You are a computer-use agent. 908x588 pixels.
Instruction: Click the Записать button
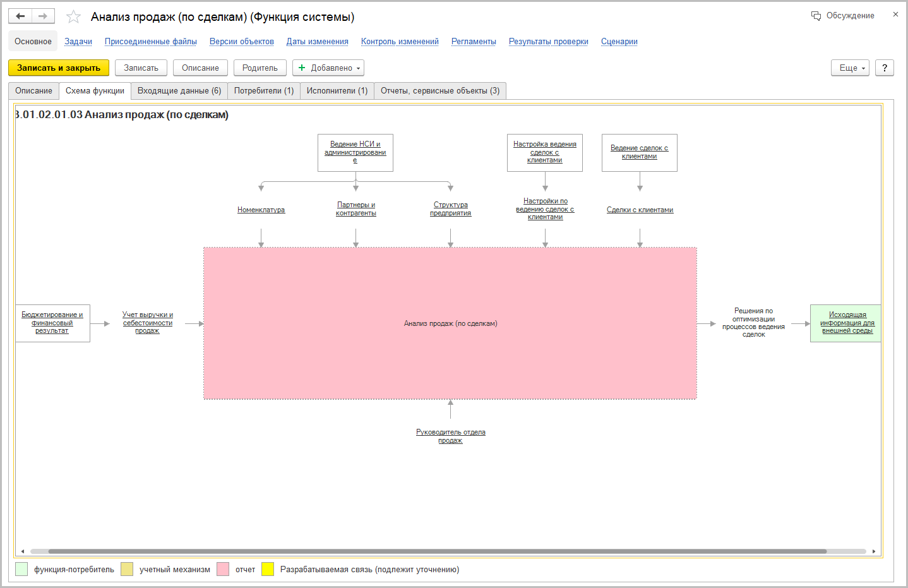[x=141, y=68]
